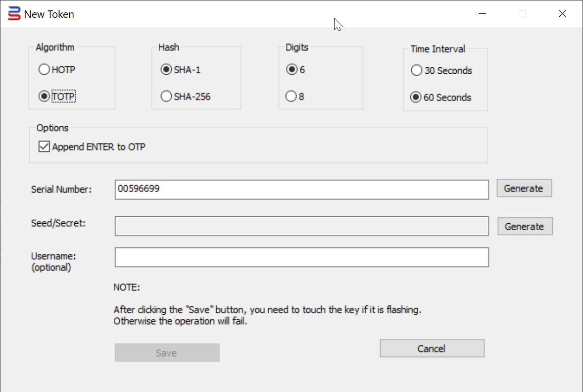
Task: Focus the Seed/Secret text box
Action: [301, 226]
